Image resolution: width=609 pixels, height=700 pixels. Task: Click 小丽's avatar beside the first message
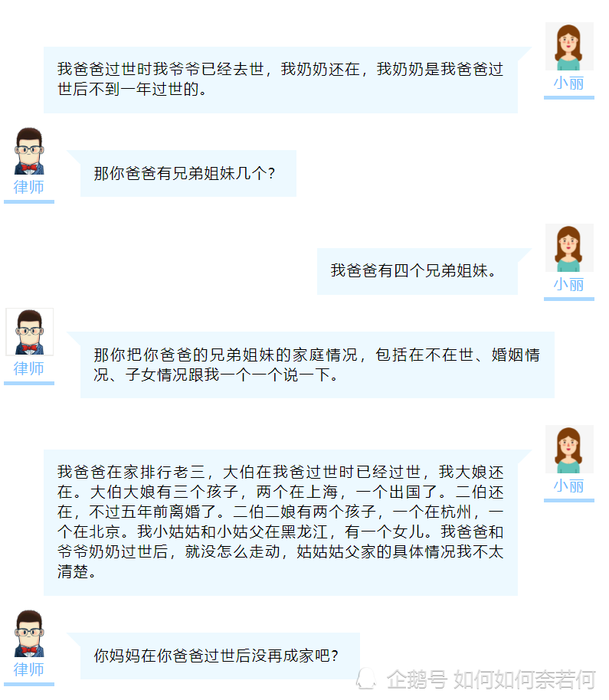pyautogui.click(x=569, y=47)
